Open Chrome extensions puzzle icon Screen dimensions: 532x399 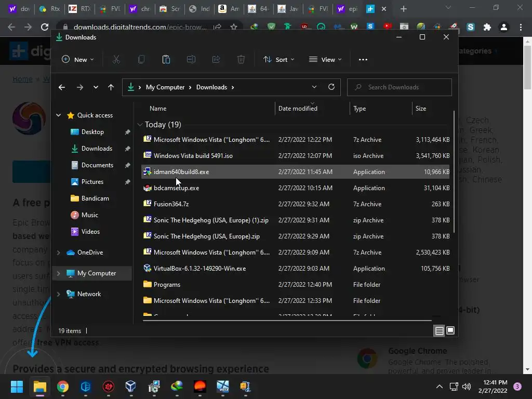487,27
